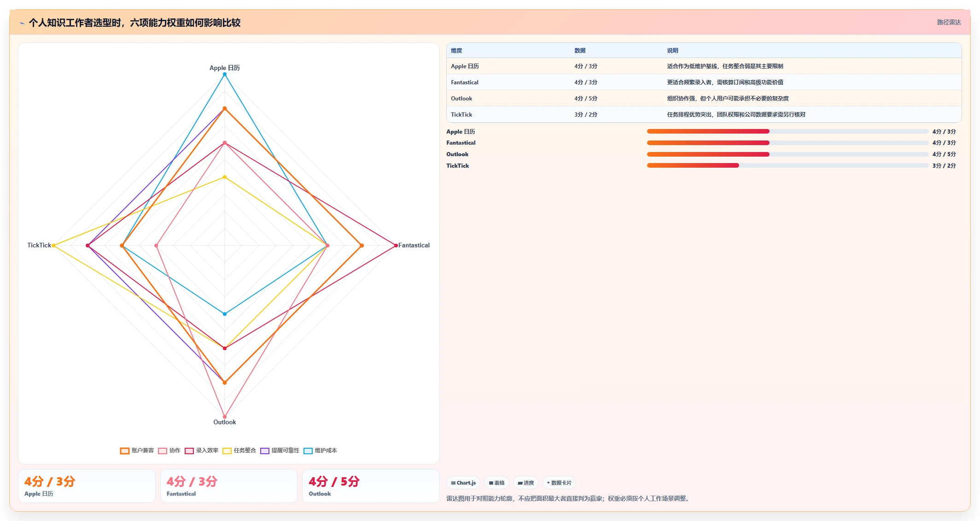Viewport: 980px width, 521px height.
Task: Select the Apple 日历 table row name
Action: coord(465,66)
